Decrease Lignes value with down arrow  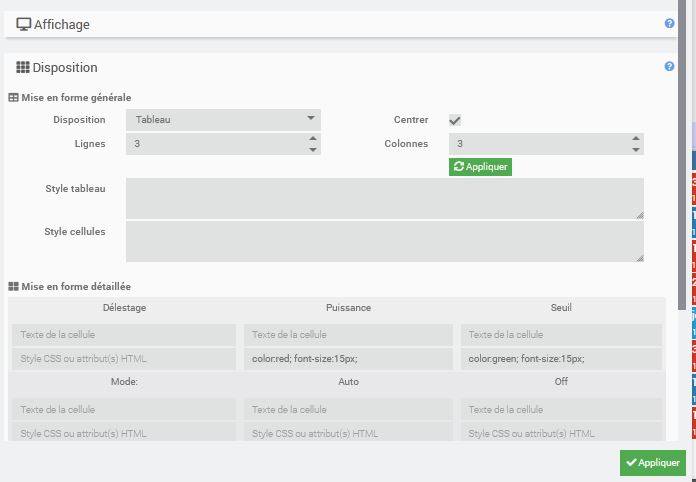click(313, 150)
